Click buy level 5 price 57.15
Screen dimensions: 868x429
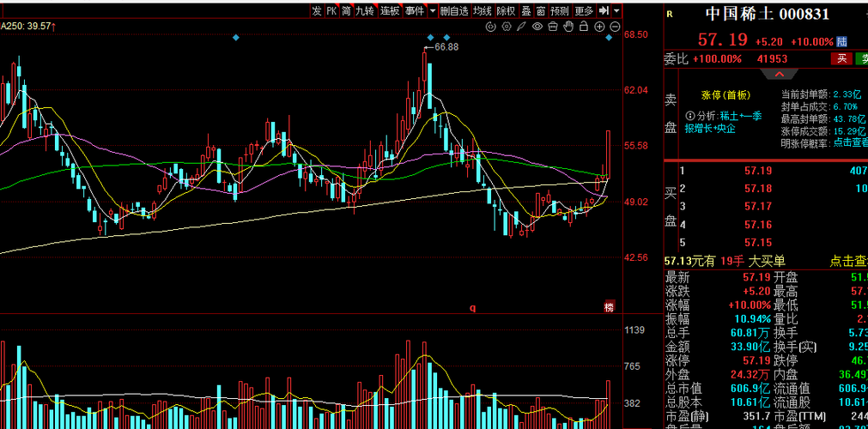point(758,243)
